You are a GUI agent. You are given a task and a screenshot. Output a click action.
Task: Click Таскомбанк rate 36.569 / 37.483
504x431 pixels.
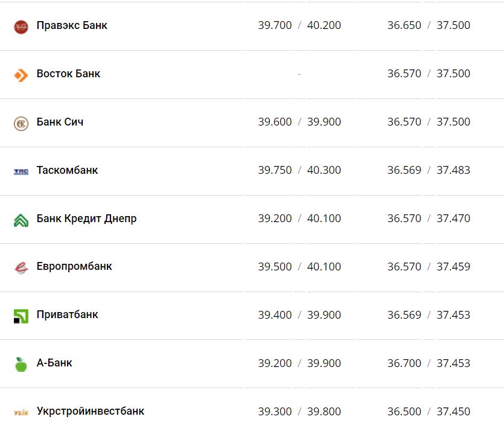(x=429, y=170)
